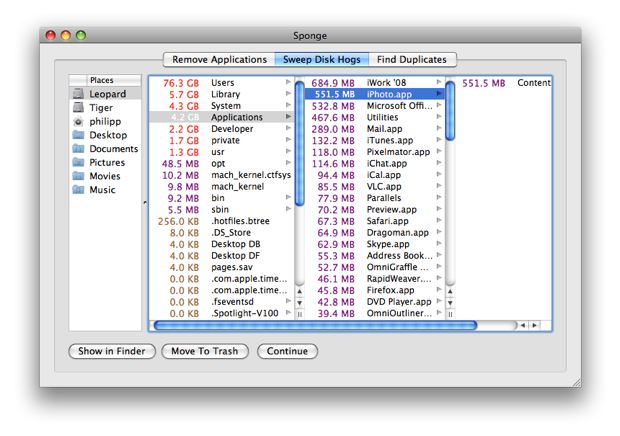Select the Preview.app row
This screenshot has width=620, height=436.
[374, 210]
